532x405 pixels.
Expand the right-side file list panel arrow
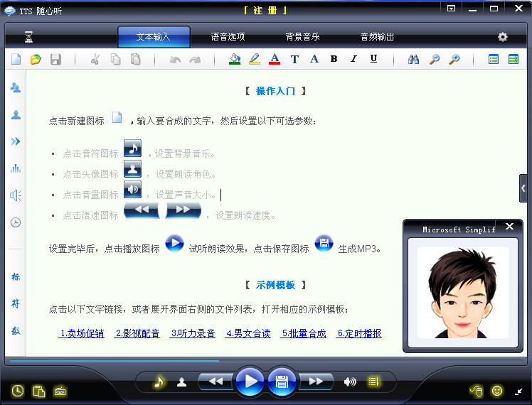pyautogui.click(x=523, y=188)
